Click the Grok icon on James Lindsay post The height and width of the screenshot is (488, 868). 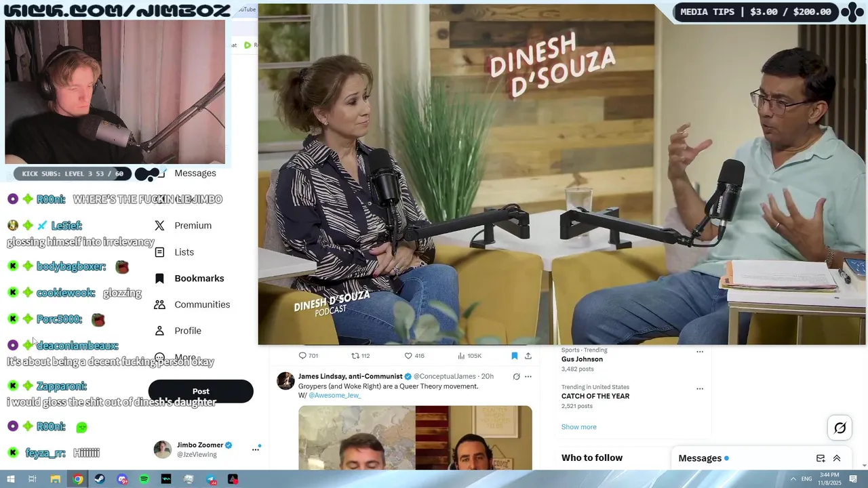[x=516, y=377]
